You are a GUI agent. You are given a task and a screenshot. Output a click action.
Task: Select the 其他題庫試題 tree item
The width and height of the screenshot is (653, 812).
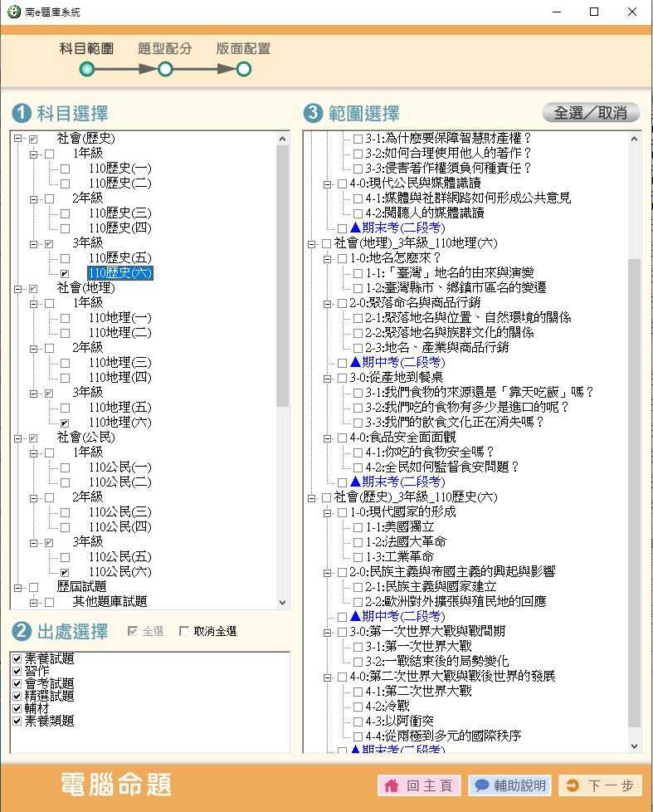coord(110,601)
